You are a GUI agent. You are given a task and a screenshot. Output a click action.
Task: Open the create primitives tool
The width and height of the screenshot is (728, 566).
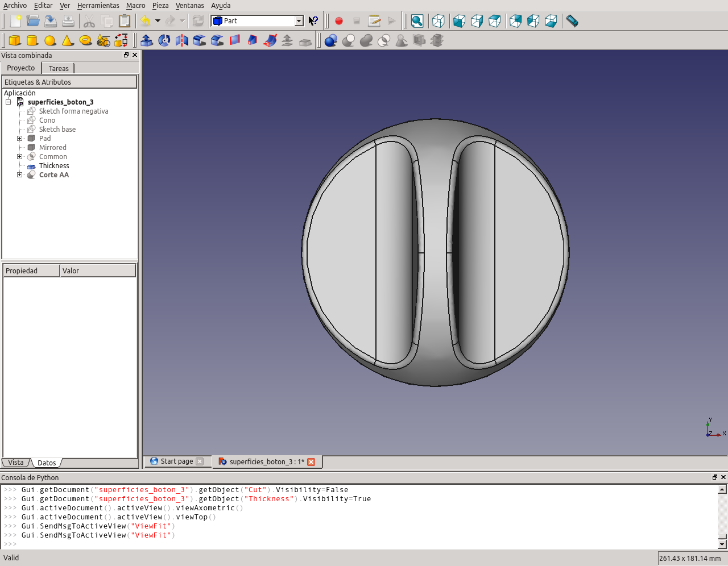[104, 40]
